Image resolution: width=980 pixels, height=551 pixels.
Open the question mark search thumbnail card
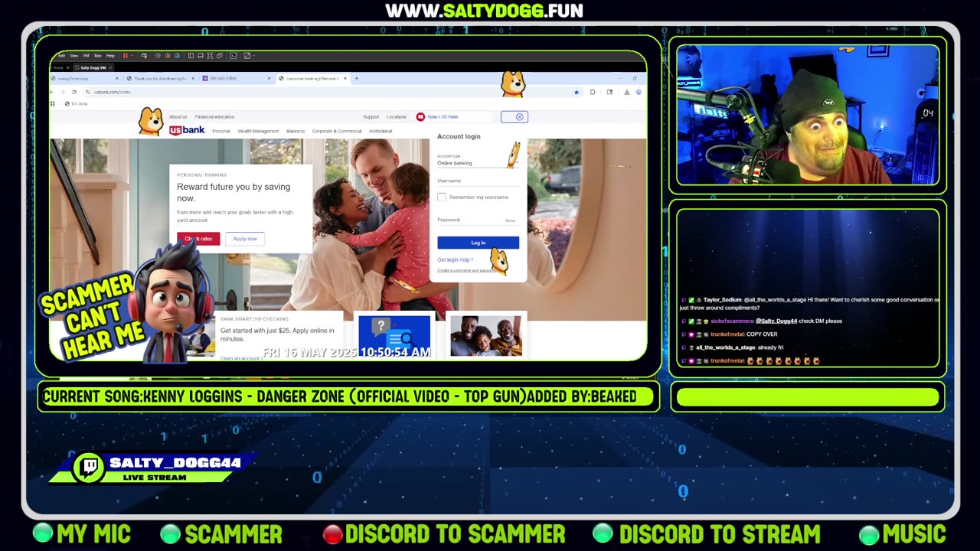pos(394,335)
